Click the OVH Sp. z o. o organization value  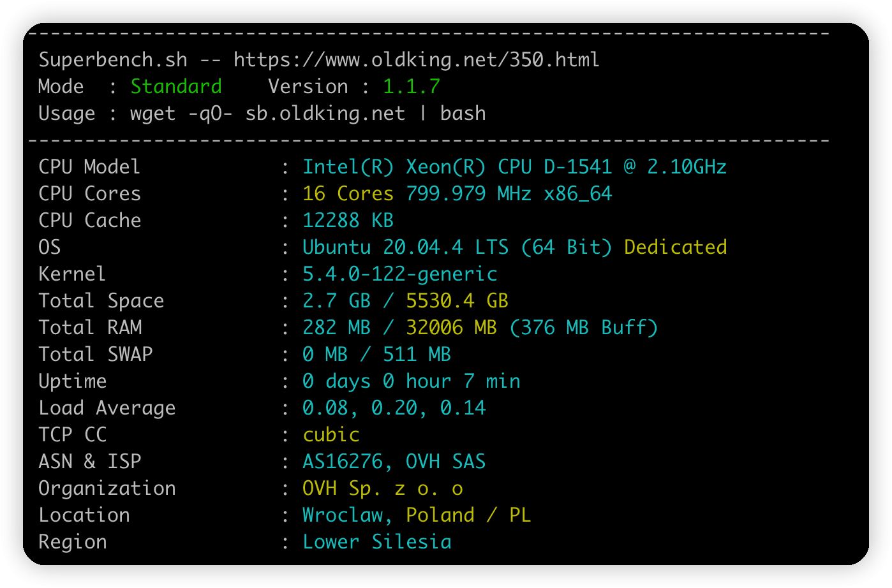[x=382, y=489]
